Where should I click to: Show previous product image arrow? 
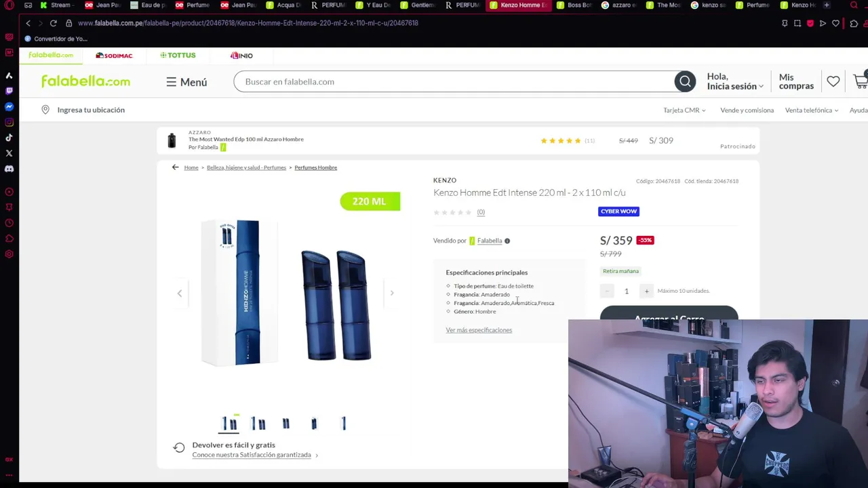point(180,293)
